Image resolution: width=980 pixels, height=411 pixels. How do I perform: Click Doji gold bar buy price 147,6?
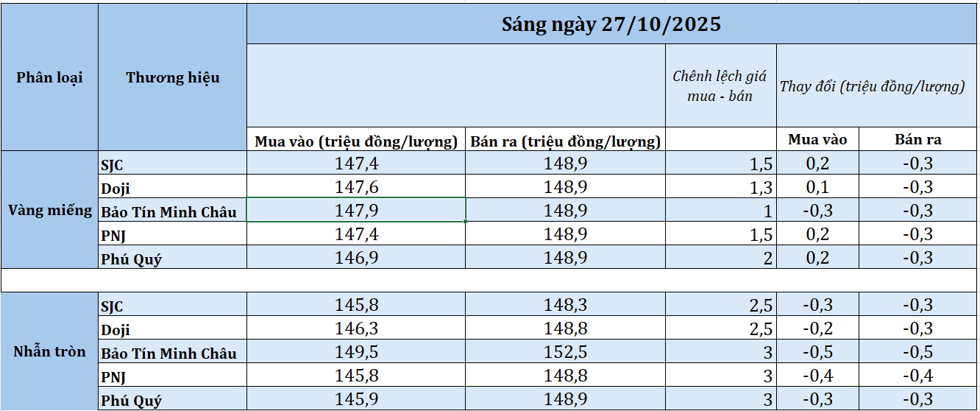click(x=356, y=187)
